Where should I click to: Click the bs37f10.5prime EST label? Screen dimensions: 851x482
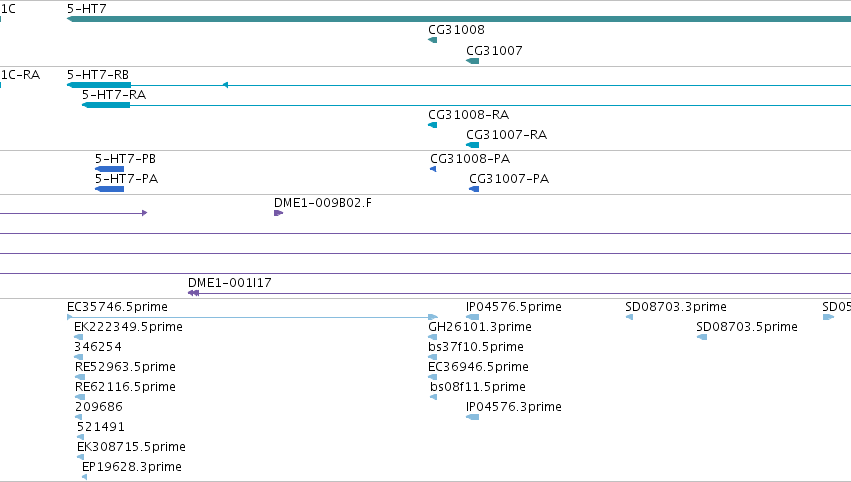point(476,347)
